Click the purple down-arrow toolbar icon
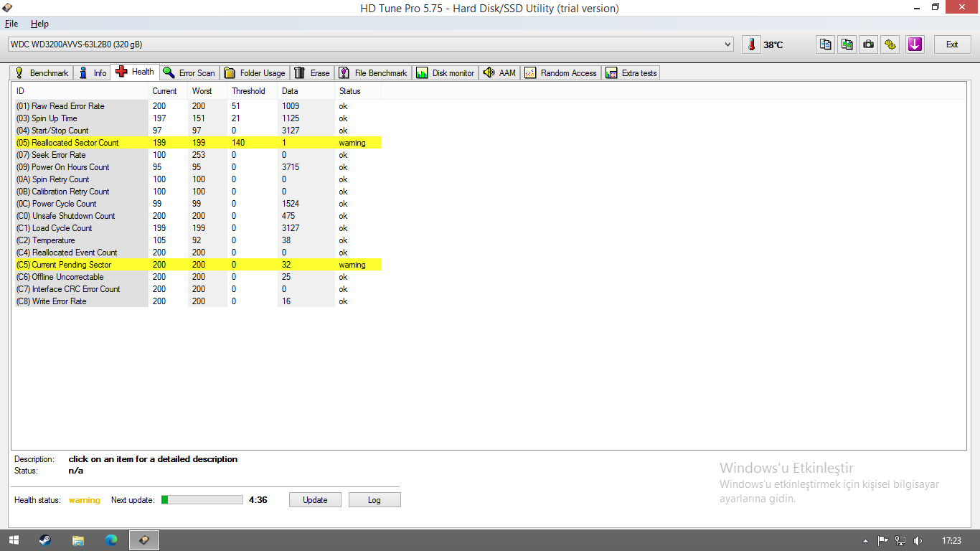980x551 pixels. coord(915,44)
